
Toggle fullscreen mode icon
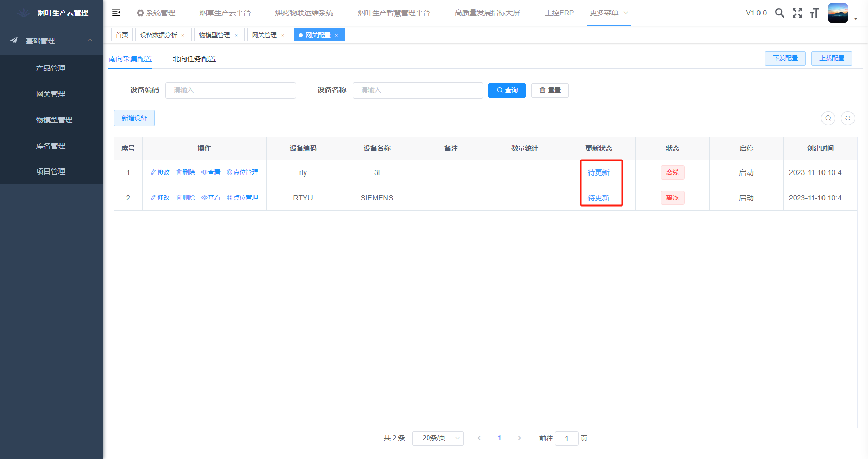797,13
